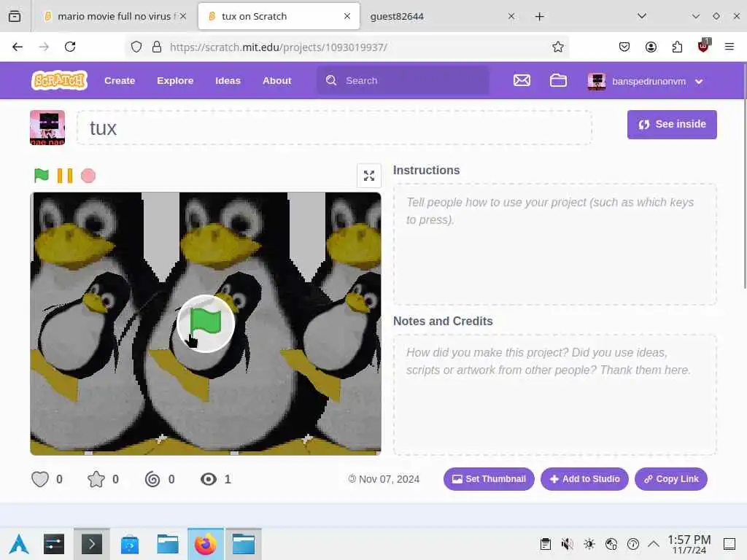Open the Extensions puzzle icon
This screenshot has height=560, width=747.
(677, 47)
